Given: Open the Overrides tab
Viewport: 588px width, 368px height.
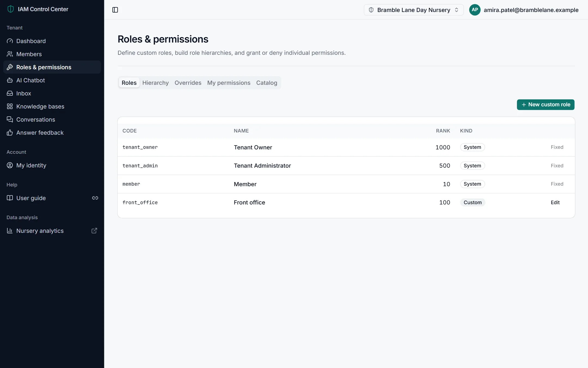Looking at the screenshot, I should pyautogui.click(x=188, y=83).
